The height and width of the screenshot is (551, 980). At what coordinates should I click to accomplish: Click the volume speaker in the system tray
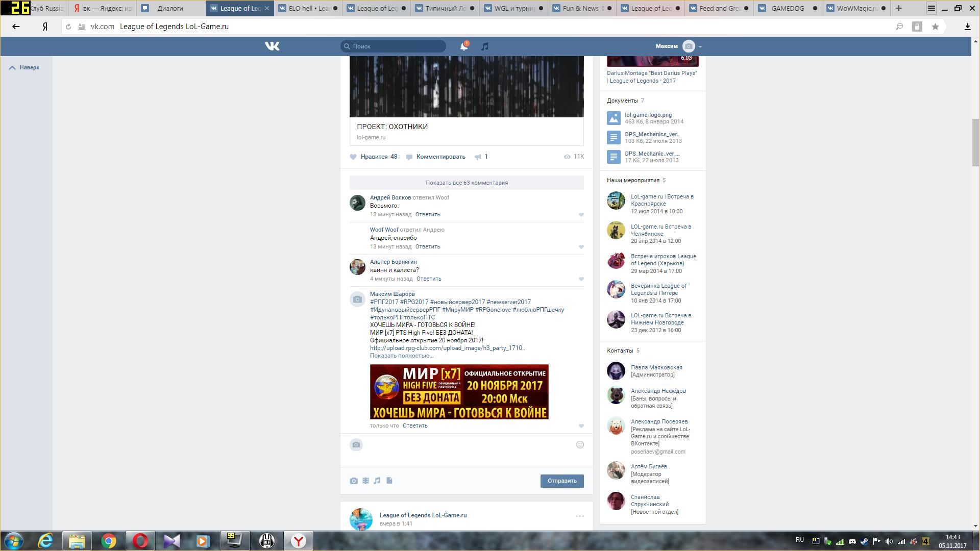pyautogui.click(x=889, y=541)
